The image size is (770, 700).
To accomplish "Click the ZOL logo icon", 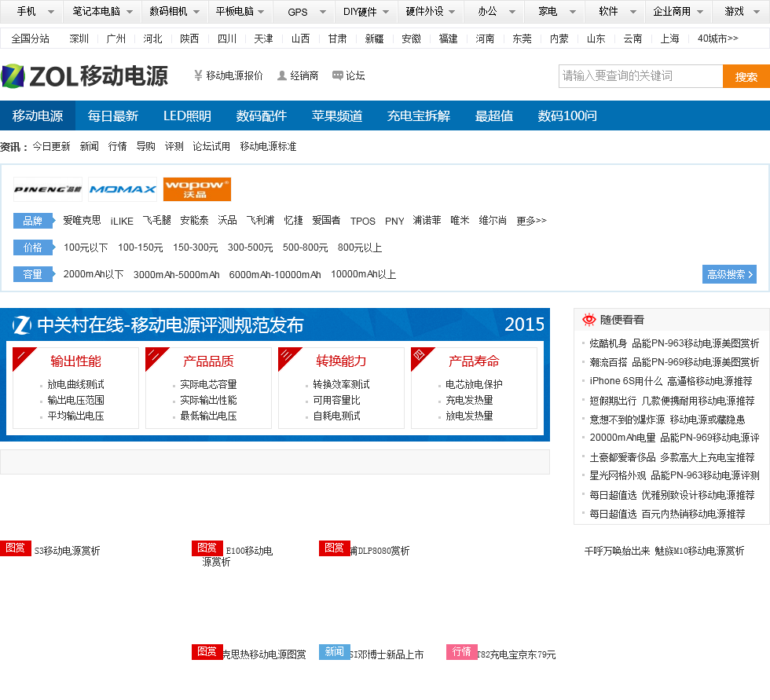I will pos(13,76).
